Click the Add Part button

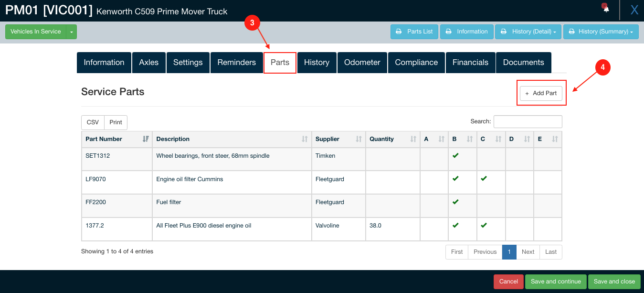[x=541, y=93]
